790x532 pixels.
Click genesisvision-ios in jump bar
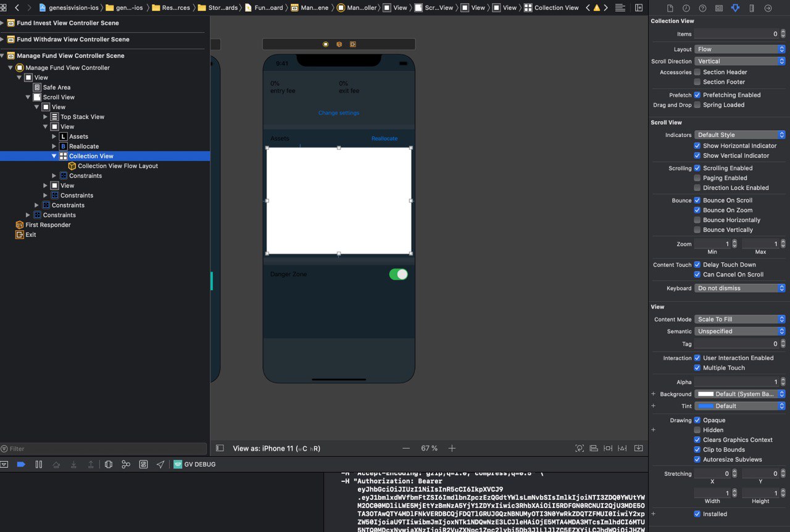point(69,7)
